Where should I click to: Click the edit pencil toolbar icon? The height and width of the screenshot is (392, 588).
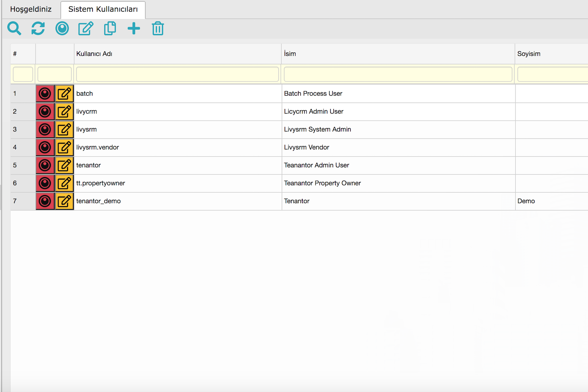pyautogui.click(x=86, y=28)
